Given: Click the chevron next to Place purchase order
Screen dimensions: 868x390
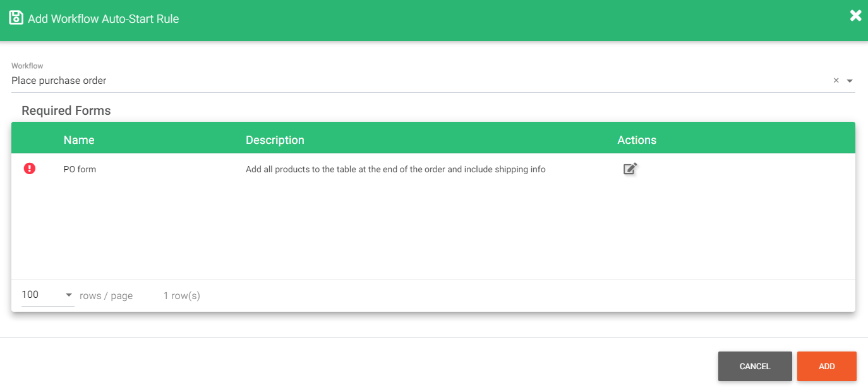Looking at the screenshot, I should click(850, 81).
